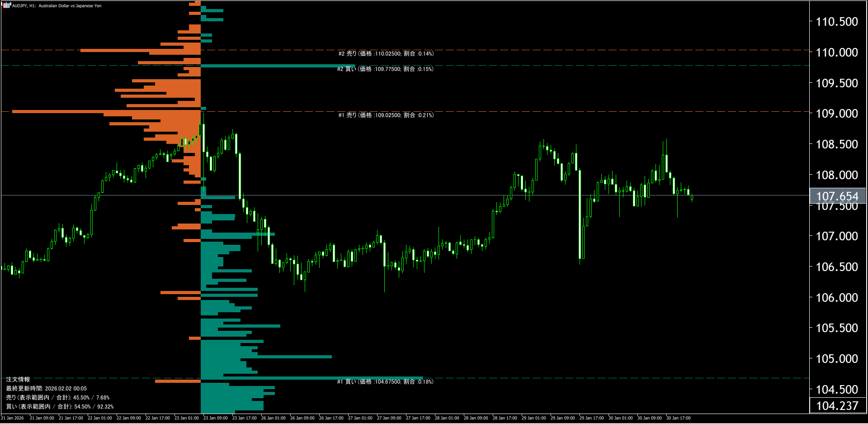
Task: Click the 104.500 price scale label
Action: pyautogui.click(x=837, y=390)
